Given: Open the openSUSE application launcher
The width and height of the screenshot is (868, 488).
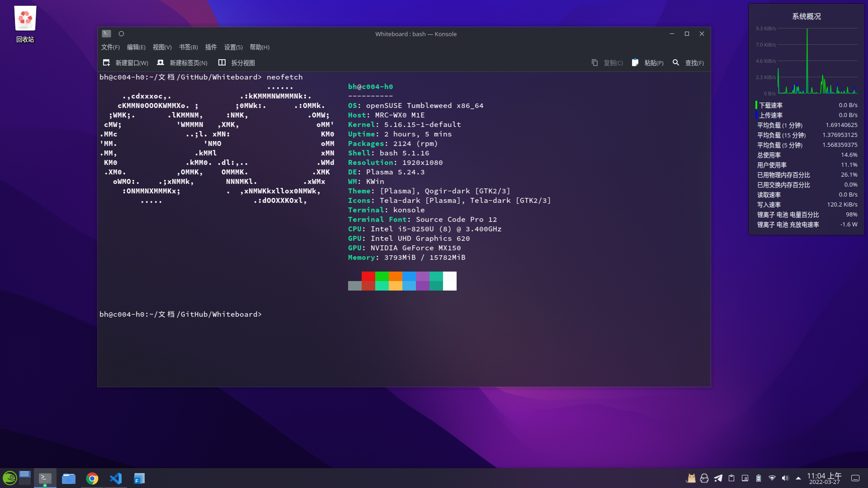Looking at the screenshot, I should point(9,478).
